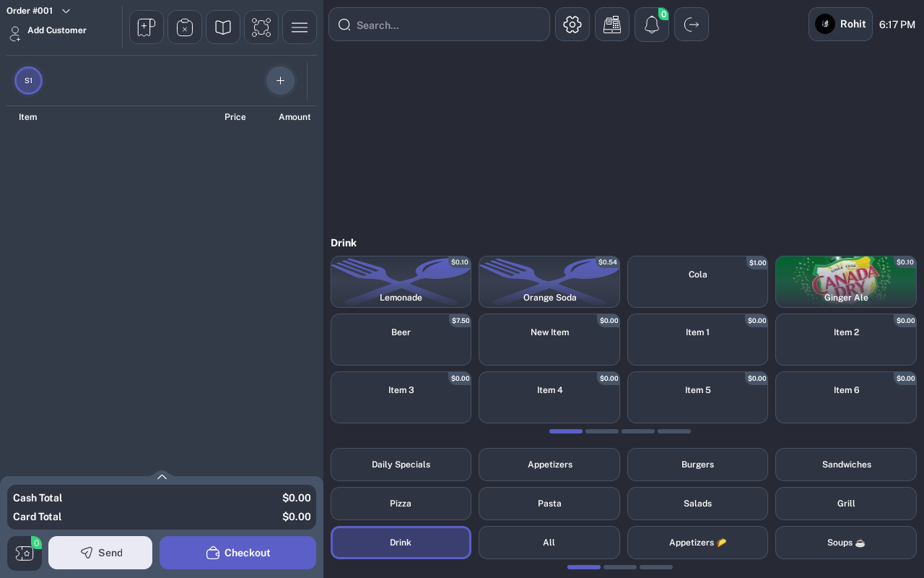Click the cash register icon
This screenshot has height=578, width=924.
pos(612,25)
